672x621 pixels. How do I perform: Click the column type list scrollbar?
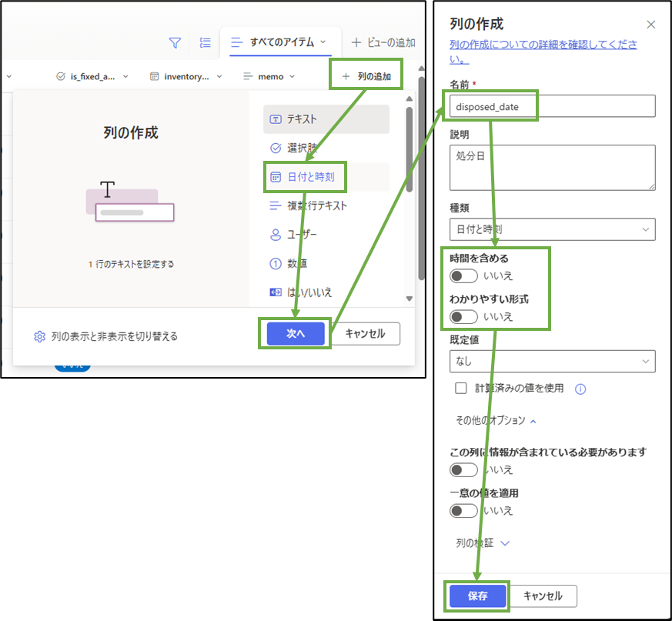[410, 149]
